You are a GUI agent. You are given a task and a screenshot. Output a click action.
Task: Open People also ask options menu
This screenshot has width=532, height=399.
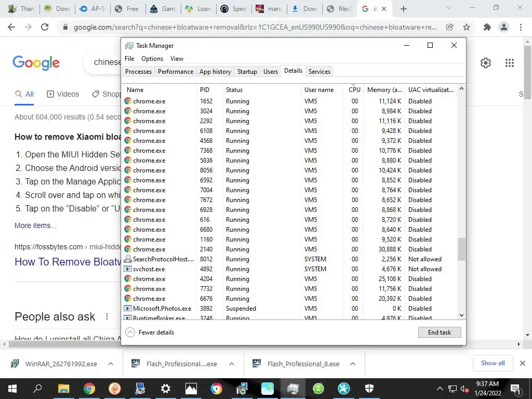(107, 316)
